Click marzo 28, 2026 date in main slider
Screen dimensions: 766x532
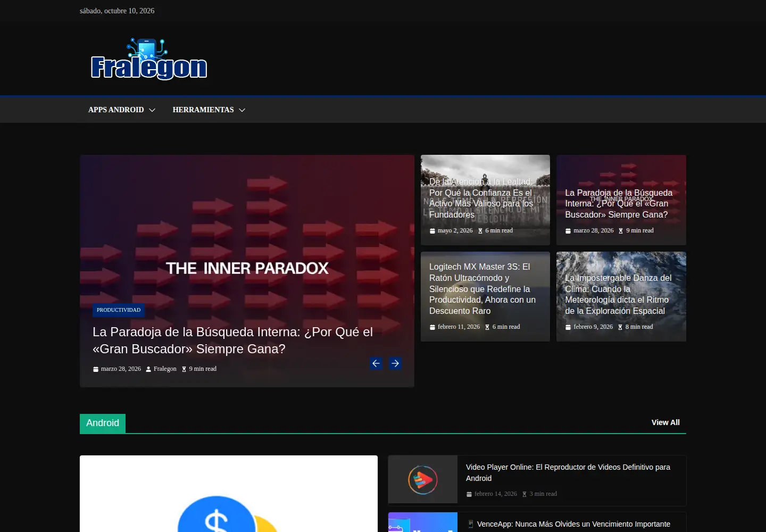pos(121,369)
